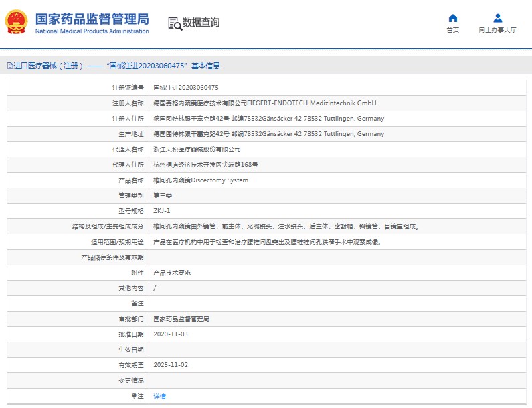
Task: Click the 管理类别 row label
Action: point(131,196)
